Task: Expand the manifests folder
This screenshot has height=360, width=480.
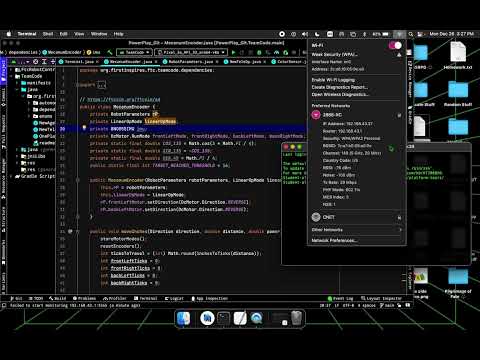Action: click(17, 83)
